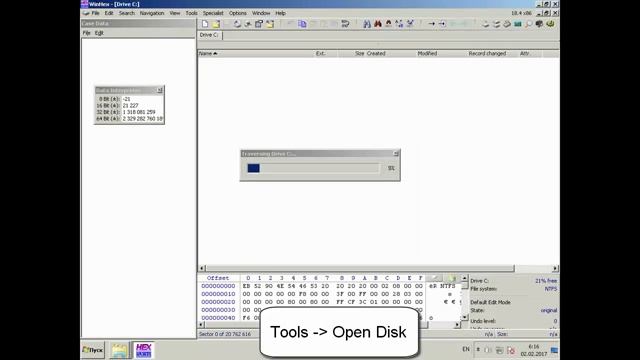640x360 pixels.
Task: Click the 32 Bit value 1 318 081 259 row
Action: point(129,112)
